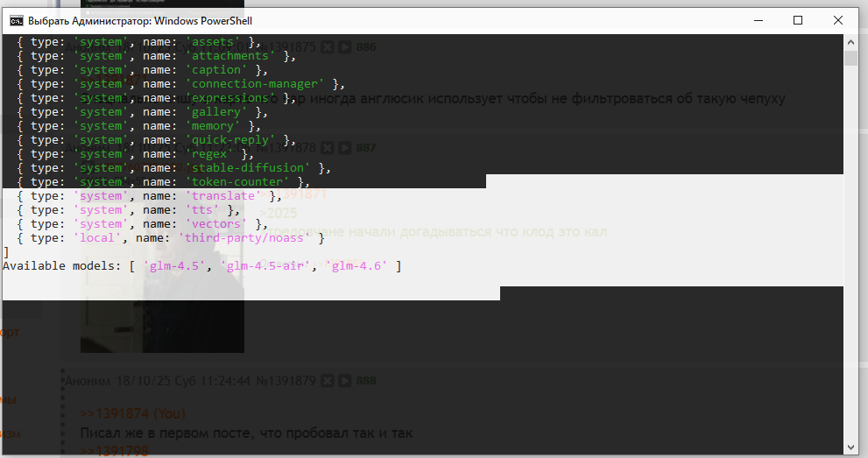Click the forum post counter 886
Viewport: 868px width, 458px height.
coord(366,47)
